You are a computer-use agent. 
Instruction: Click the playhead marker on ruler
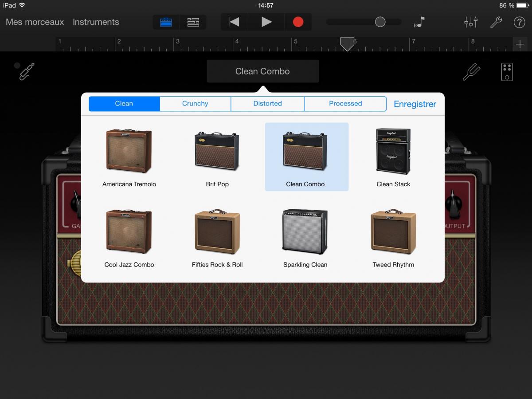[347, 44]
